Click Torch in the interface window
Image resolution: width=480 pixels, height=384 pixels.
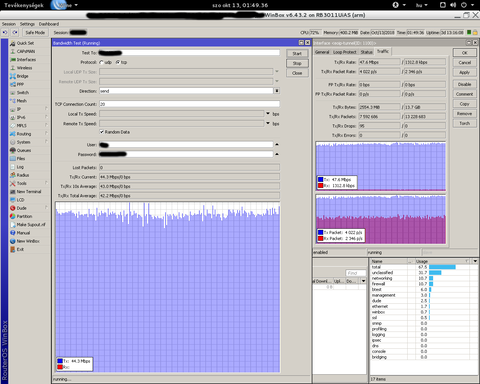point(465,123)
